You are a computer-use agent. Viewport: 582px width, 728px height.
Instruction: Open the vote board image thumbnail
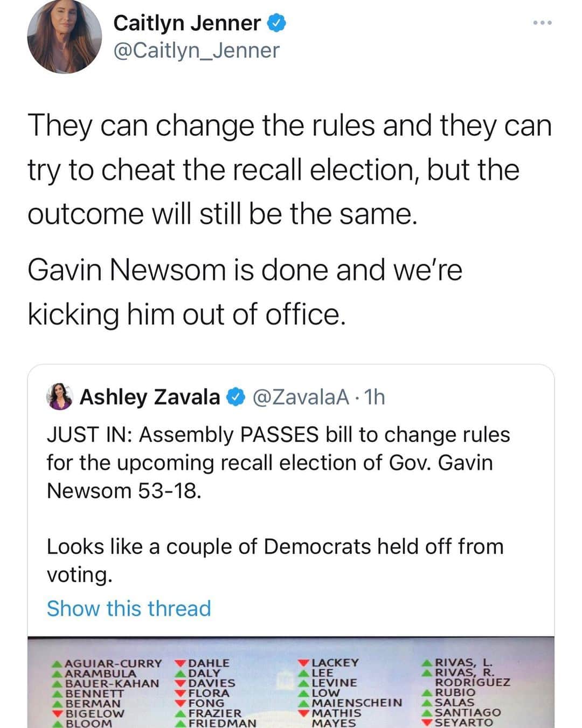(291, 683)
